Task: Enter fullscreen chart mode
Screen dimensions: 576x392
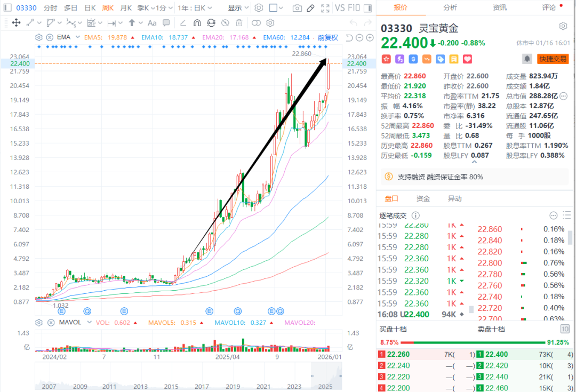Action: (325, 8)
